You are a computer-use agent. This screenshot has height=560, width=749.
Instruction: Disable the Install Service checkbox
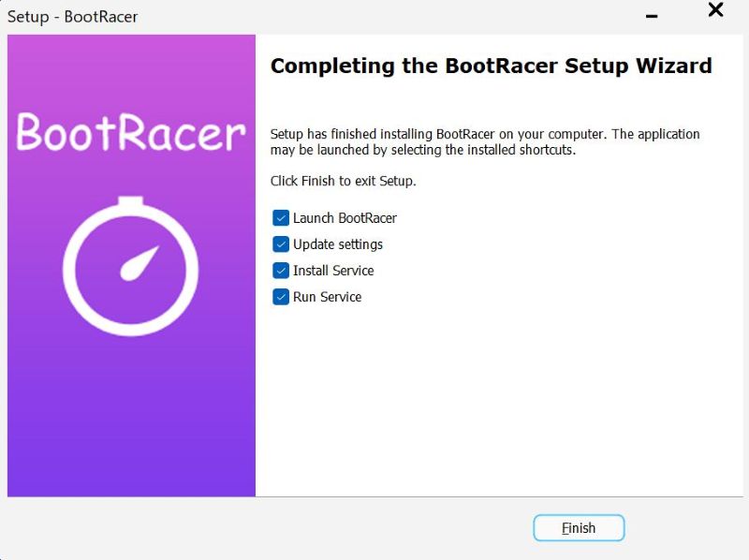point(281,271)
